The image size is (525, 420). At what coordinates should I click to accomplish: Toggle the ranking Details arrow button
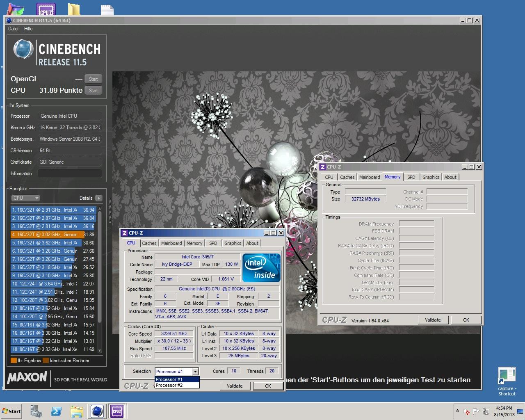pos(98,198)
